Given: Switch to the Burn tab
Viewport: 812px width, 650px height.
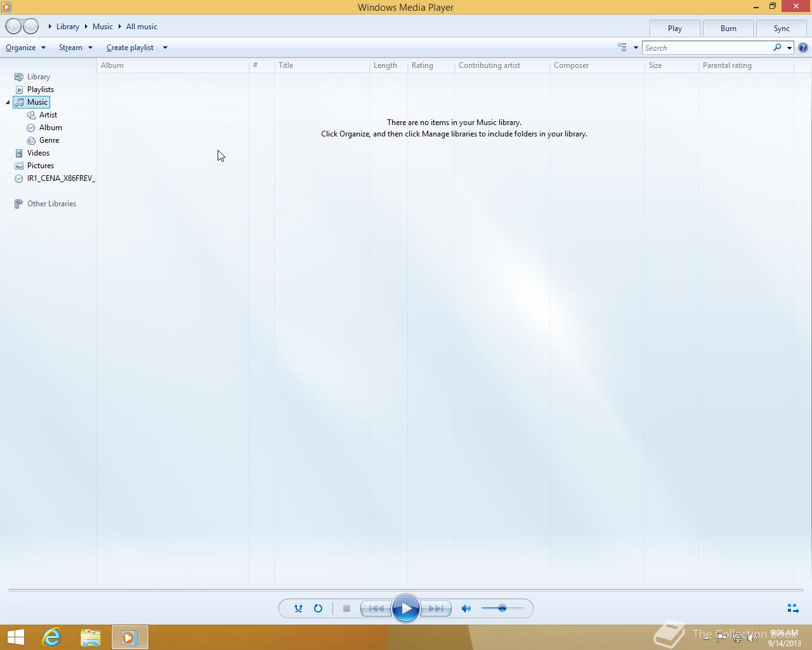Looking at the screenshot, I should click(728, 29).
